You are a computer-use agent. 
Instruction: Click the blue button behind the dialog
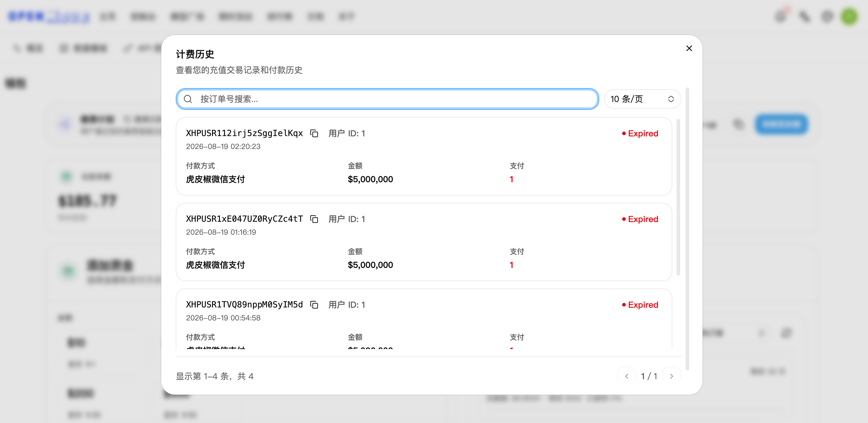pos(781,124)
